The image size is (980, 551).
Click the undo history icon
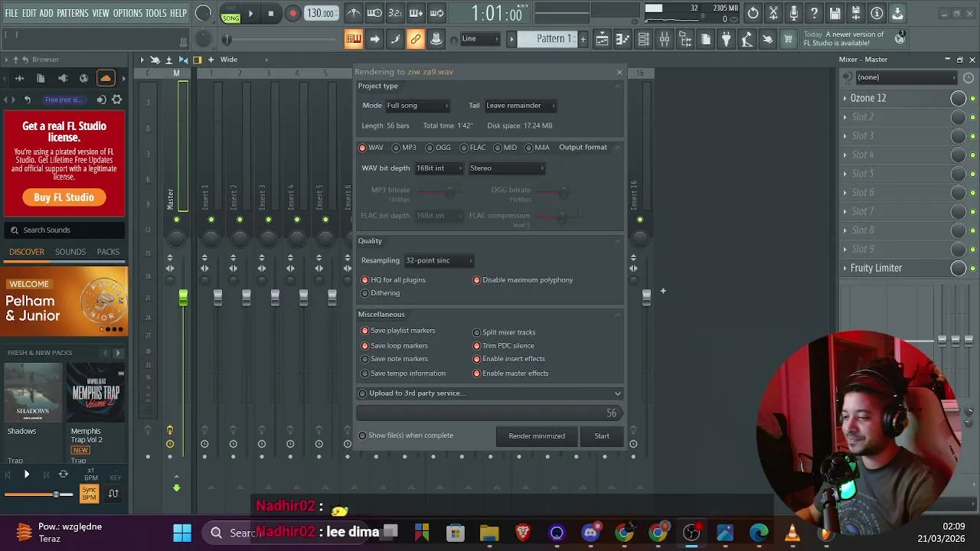[753, 13]
